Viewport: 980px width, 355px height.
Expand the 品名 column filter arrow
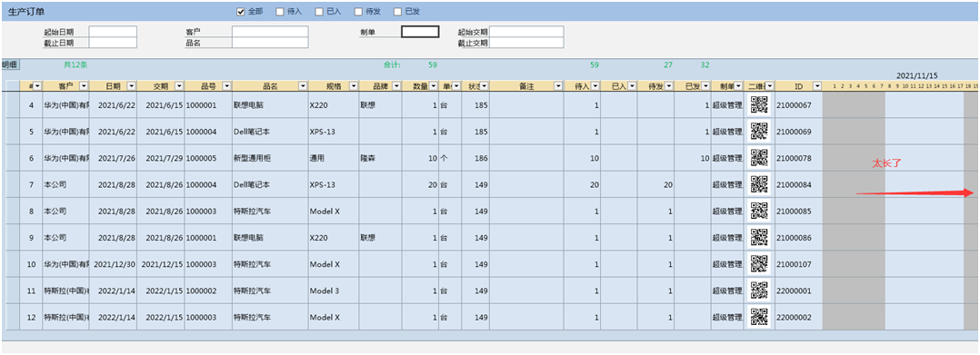point(303,86)
